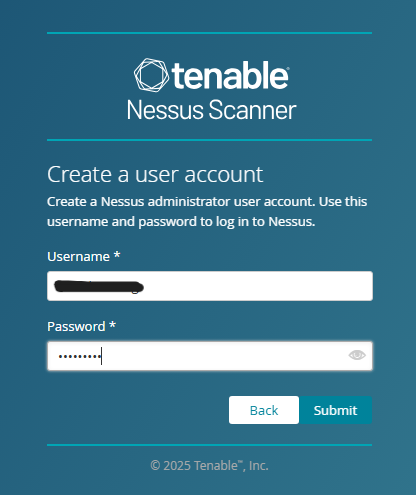Image resolution: width=416 pixels, height=495 pixels.
Task: Click the Nessus Scanner product title
Action: 211,110
